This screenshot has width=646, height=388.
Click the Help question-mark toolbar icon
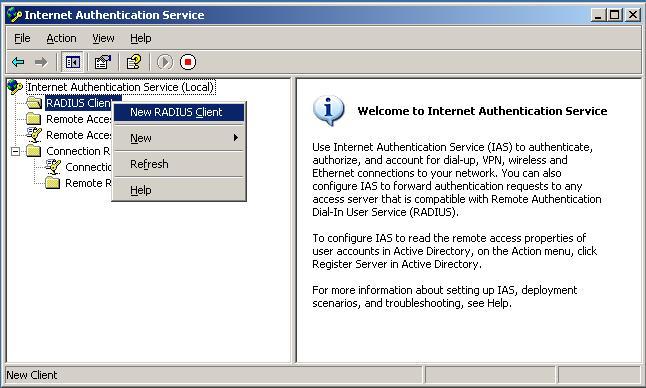pos(134,62)
